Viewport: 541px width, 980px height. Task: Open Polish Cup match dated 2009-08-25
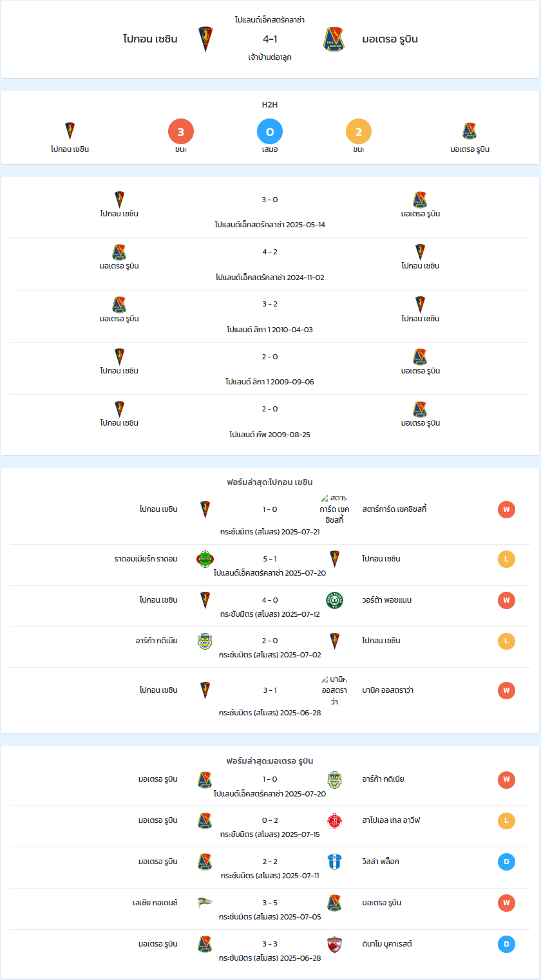click(x=270, y=421)
